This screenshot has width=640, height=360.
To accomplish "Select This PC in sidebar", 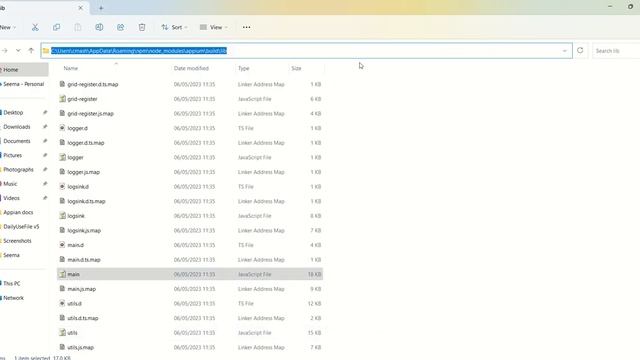I will 11,283.
